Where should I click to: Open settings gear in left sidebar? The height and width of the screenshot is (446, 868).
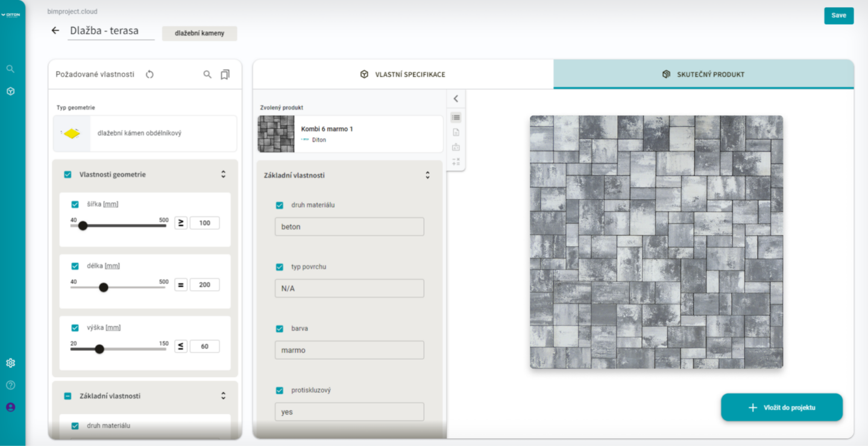[x=10, y=363]
